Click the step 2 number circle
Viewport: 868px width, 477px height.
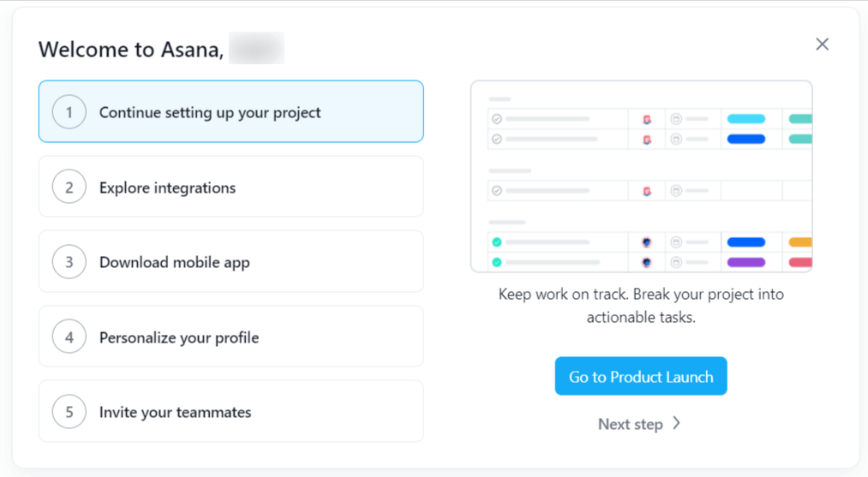click(x=69, y=188)
